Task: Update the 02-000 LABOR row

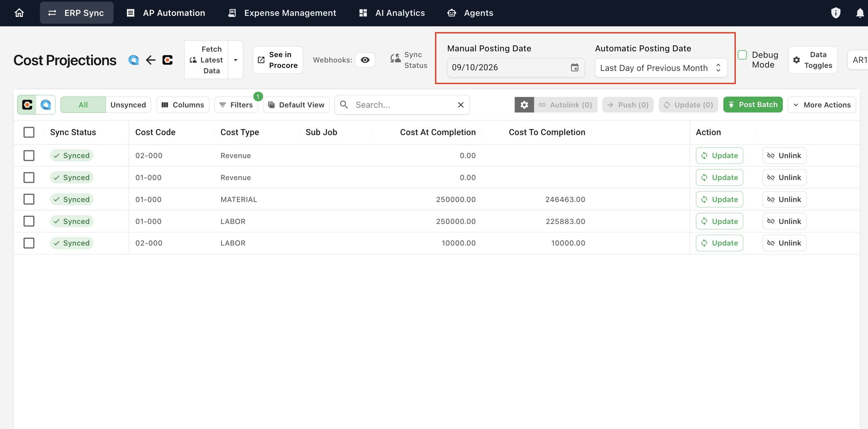Action: [x=719, y=243]
